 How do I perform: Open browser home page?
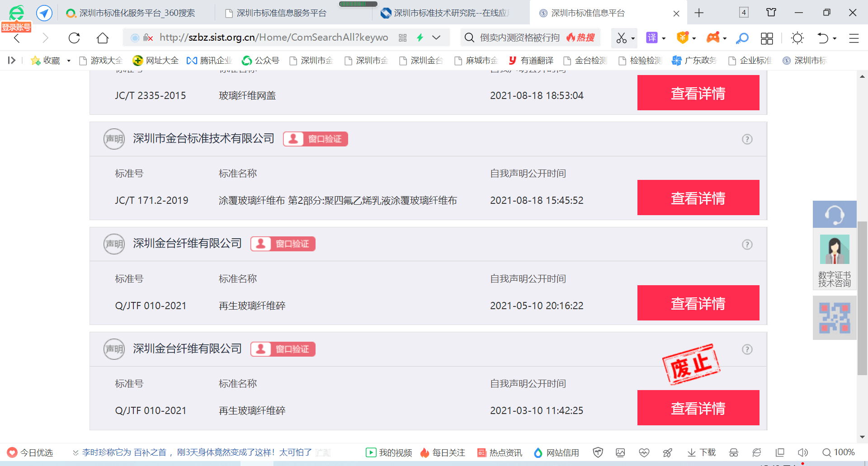[x=103, y=38]
